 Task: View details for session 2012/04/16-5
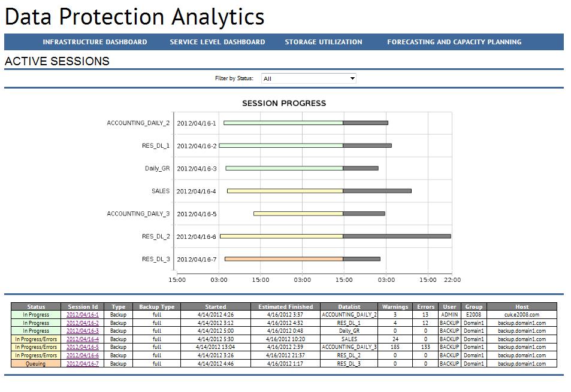(83, 347)
